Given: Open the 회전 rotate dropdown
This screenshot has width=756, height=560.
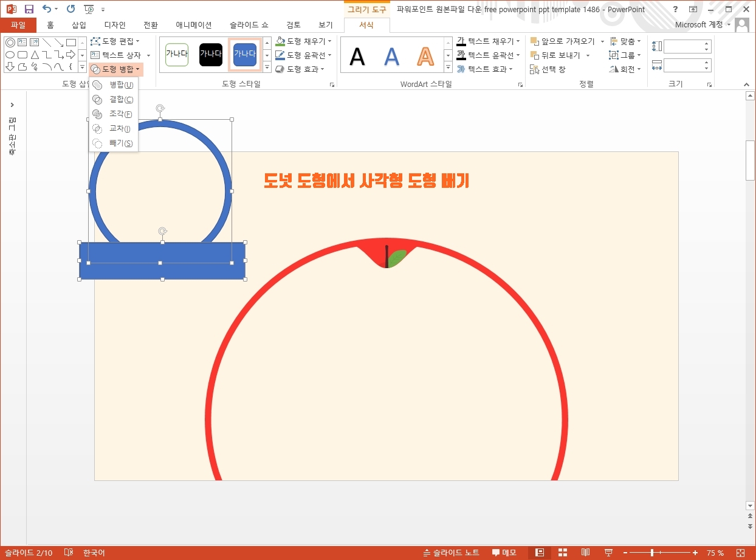Looking at the screenshot, I should (625, 69).
